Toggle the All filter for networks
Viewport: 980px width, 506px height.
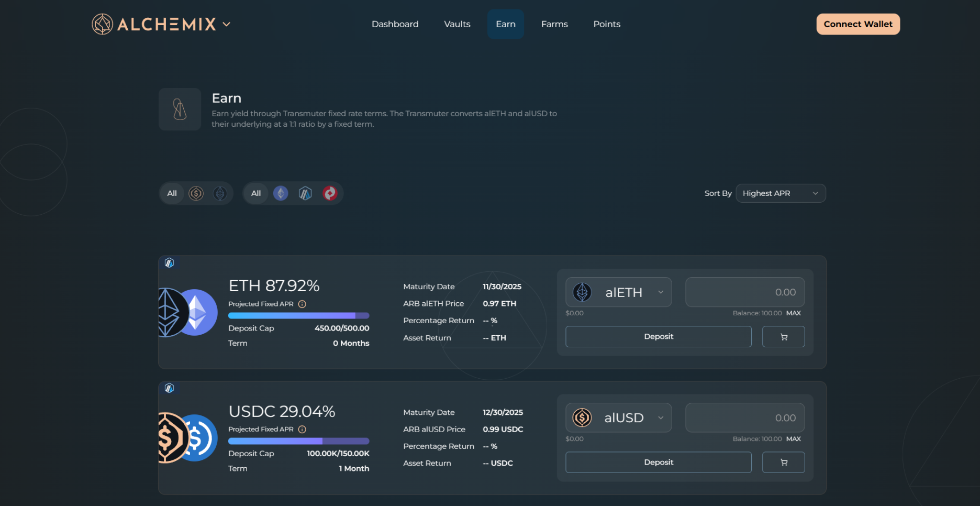255,193
